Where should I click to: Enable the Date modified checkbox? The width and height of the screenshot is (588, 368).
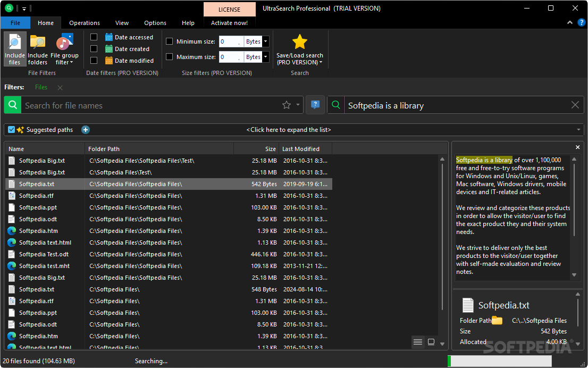click(94, 61)
